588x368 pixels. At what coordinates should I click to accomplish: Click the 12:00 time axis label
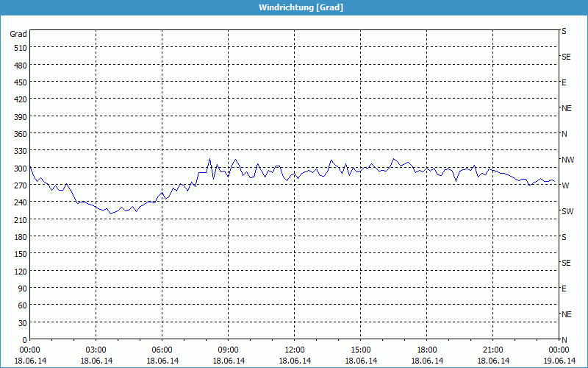295,350
